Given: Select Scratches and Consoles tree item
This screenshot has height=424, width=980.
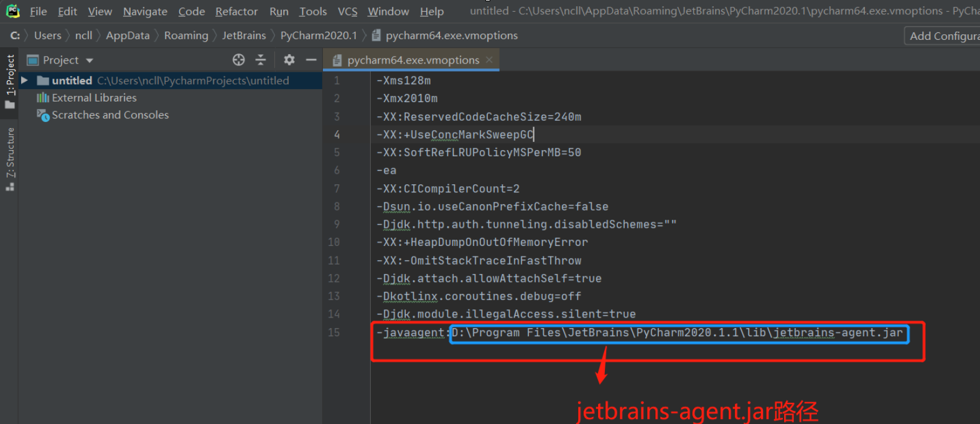Looking at the screenshot, I should (x=110, y=115).
